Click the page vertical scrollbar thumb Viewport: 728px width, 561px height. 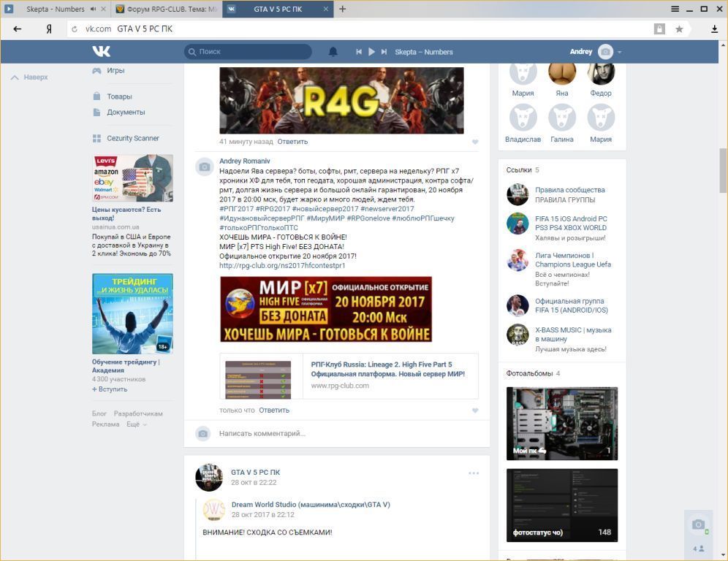tap(723, 170)
